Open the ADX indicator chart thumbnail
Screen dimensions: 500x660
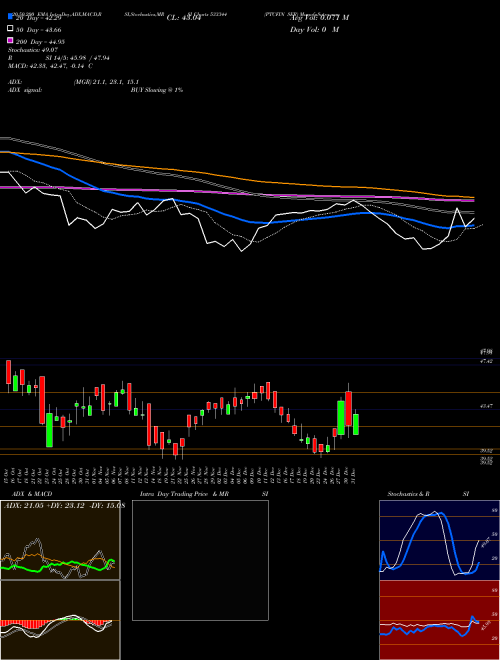pyautogui.click(x=60, y=540)
